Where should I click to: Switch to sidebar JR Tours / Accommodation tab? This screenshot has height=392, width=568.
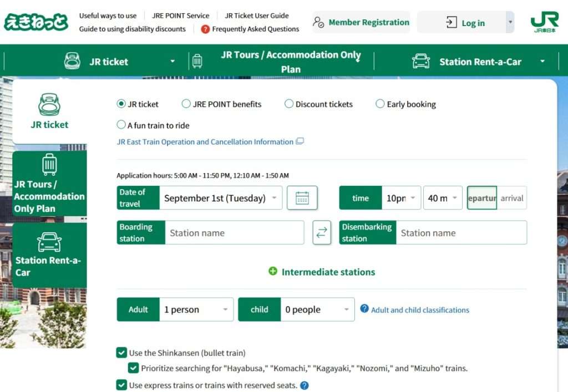pos(49,184)
